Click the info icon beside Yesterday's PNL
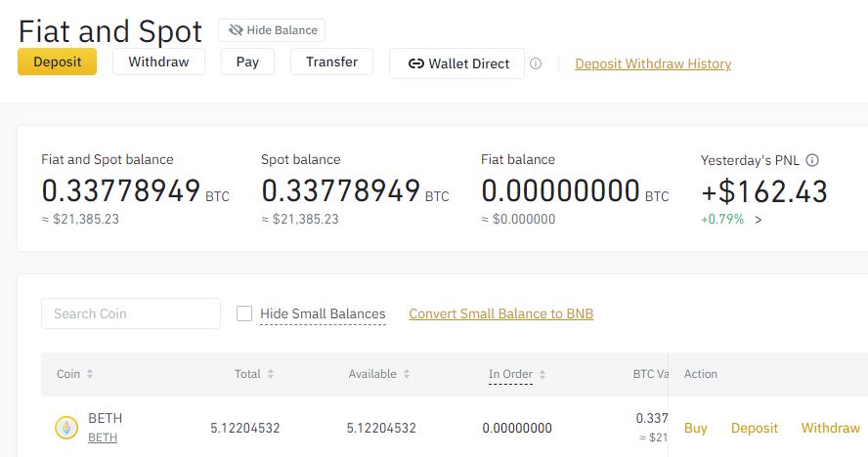Image resolution: width=868 pixels, height=457 pixels. 812,160
